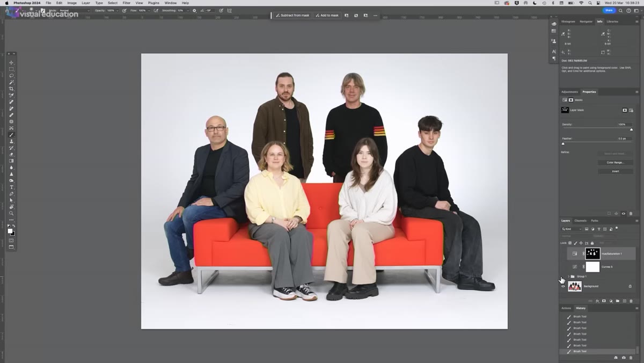Open the Window menu
This screenshot has height=363, width=644.
pyautogui.click(x=171, y=3)
